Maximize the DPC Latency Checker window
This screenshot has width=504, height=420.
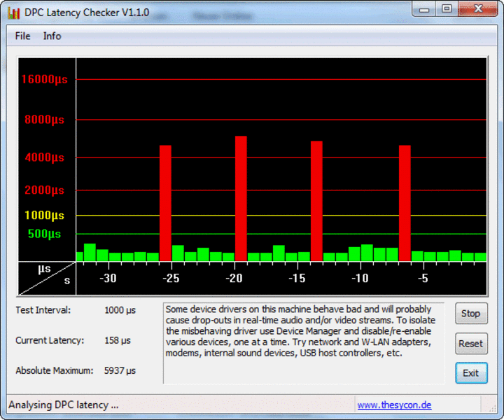447,9
